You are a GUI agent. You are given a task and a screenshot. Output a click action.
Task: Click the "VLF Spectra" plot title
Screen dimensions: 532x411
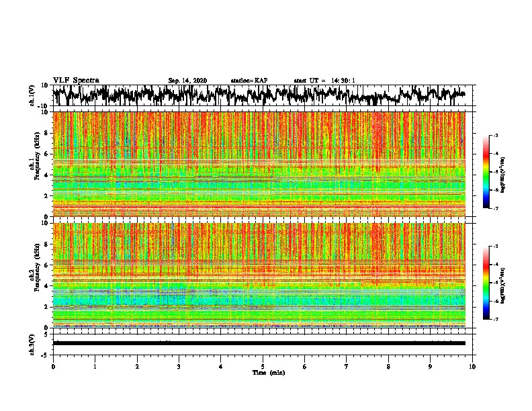[x=76, y=81]
